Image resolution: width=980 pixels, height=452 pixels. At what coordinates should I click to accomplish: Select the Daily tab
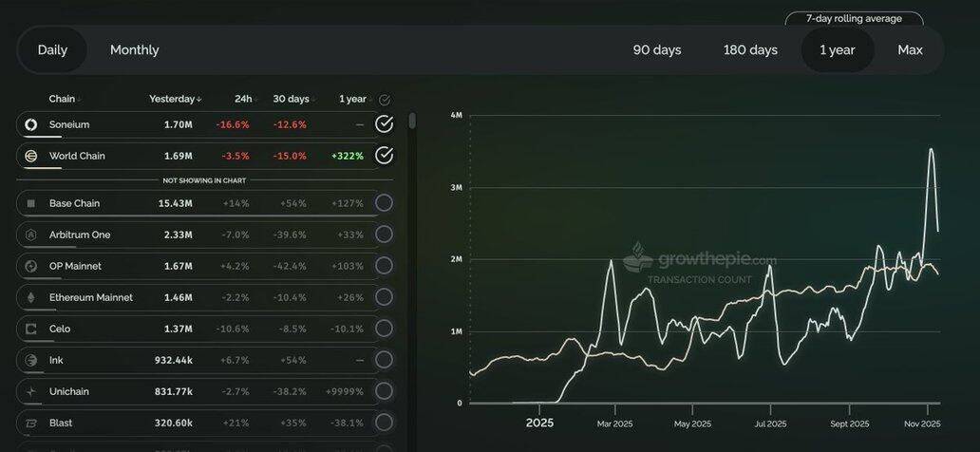coord(52,50)
